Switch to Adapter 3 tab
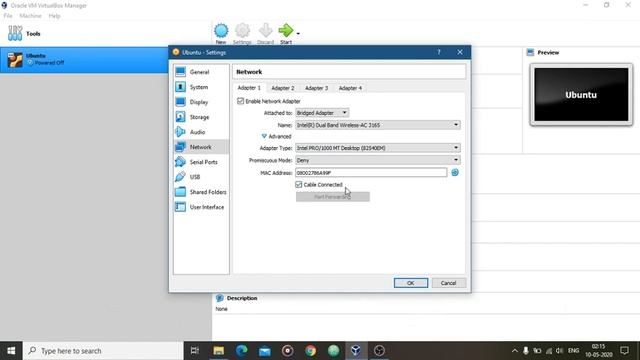 point(316,88)
